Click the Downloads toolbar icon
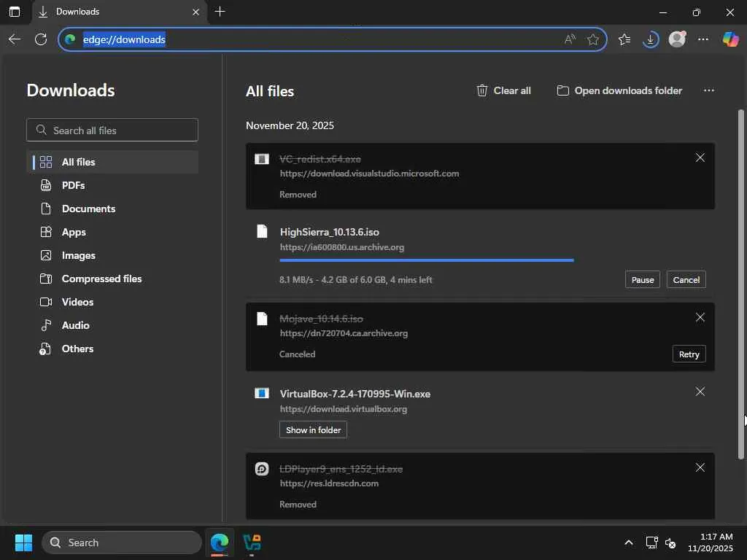The image size is (747, 560). 650,39
